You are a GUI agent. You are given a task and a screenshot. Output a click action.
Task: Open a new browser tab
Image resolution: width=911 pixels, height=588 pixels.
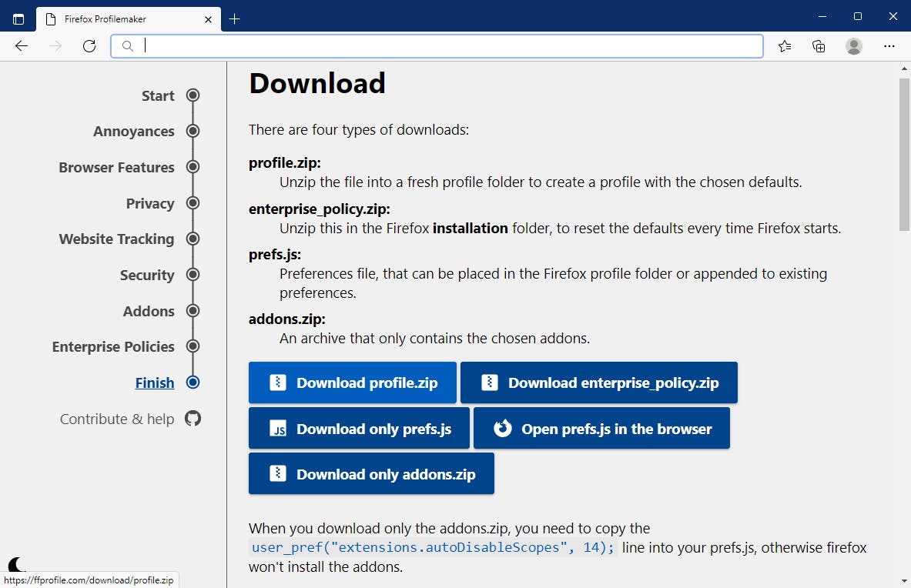234,19
